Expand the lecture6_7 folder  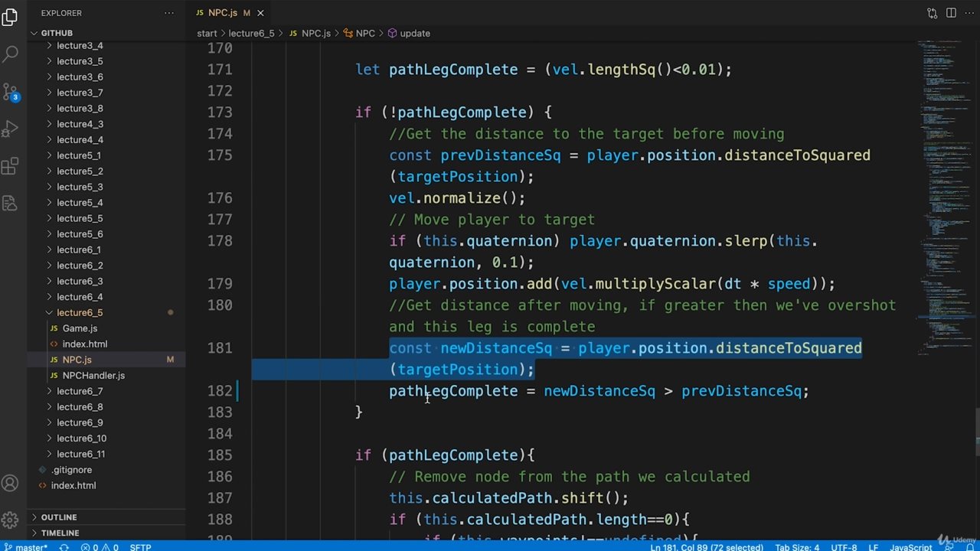tap(79, 391)
